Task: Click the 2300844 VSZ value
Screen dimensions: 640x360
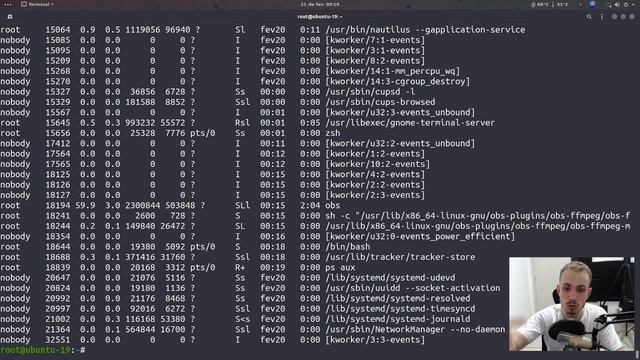Action: pos(143,205)
